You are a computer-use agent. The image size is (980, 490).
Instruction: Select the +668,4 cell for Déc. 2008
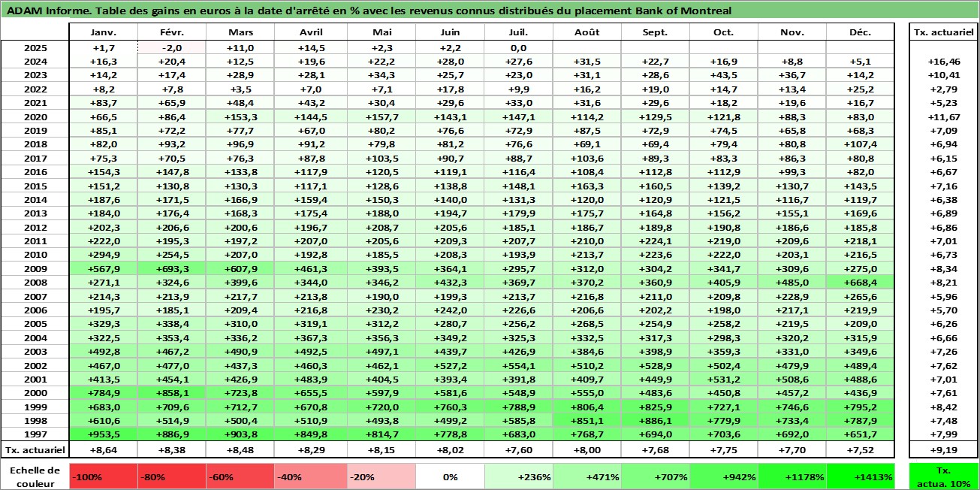tap(861, 283)
